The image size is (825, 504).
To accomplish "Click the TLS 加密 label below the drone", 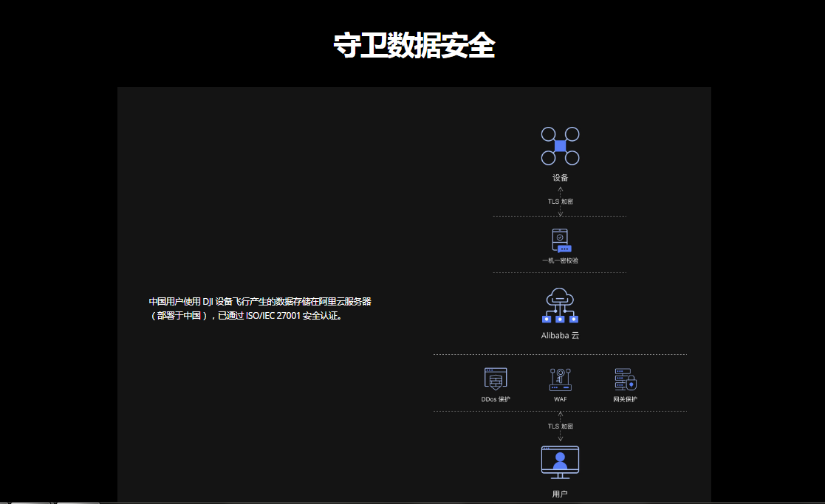I will coord(560,201).
